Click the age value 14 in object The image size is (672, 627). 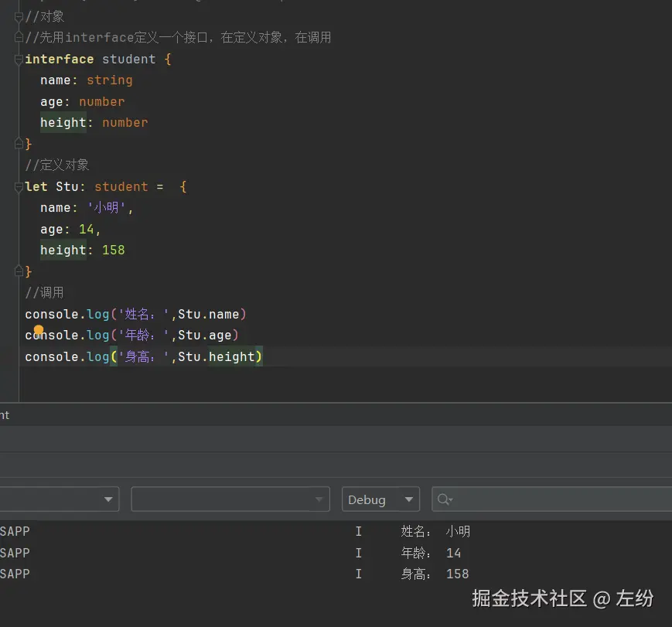pyautogui.click(x=86, y=230)
